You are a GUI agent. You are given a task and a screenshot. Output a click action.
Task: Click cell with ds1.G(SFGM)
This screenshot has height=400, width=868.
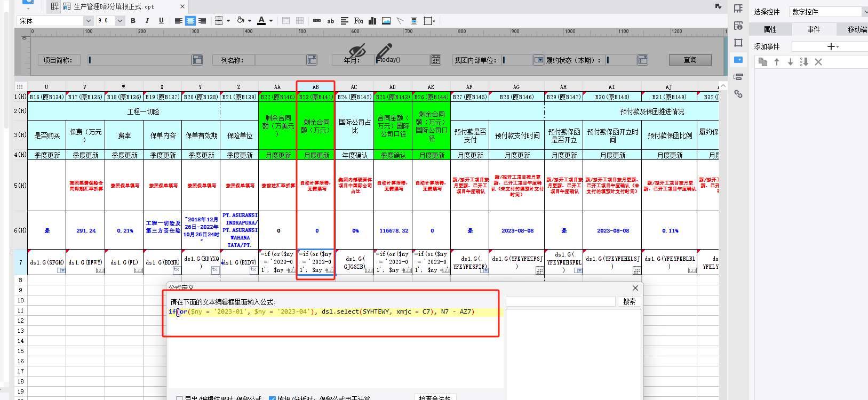coord(47,262)
